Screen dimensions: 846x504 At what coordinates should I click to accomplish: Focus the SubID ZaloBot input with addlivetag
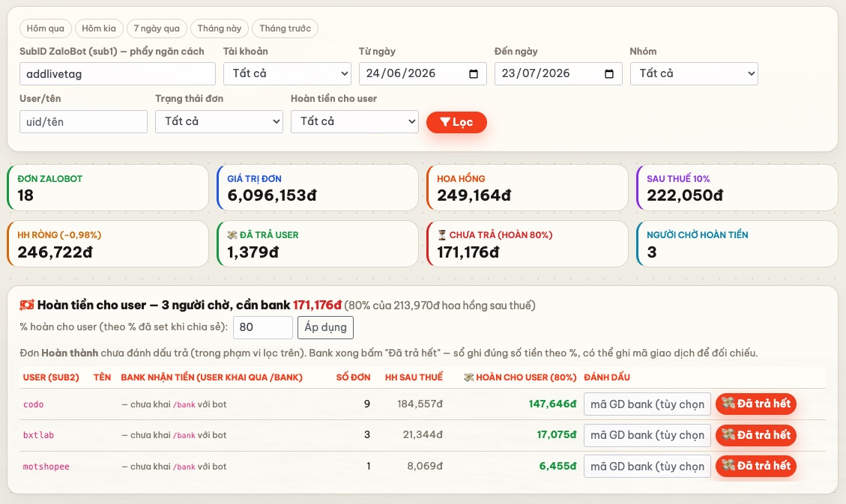pyautogui.click(x=118, y=74)
